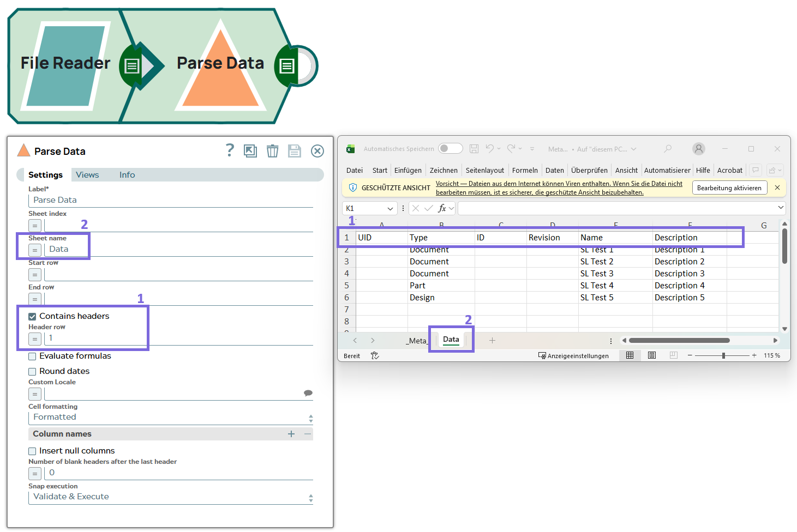The height and width of the screenshot is (532, 797).
Task: Toggle expression button for Start row
Action: coord(35,274)
